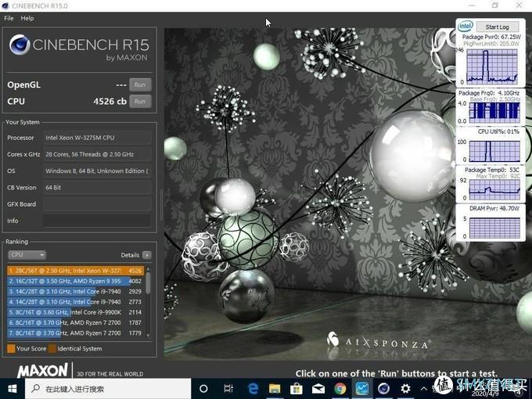Click Start Log in Intel Power Gadget
Screen dimensions: 532x399
(x=498, y=27)
